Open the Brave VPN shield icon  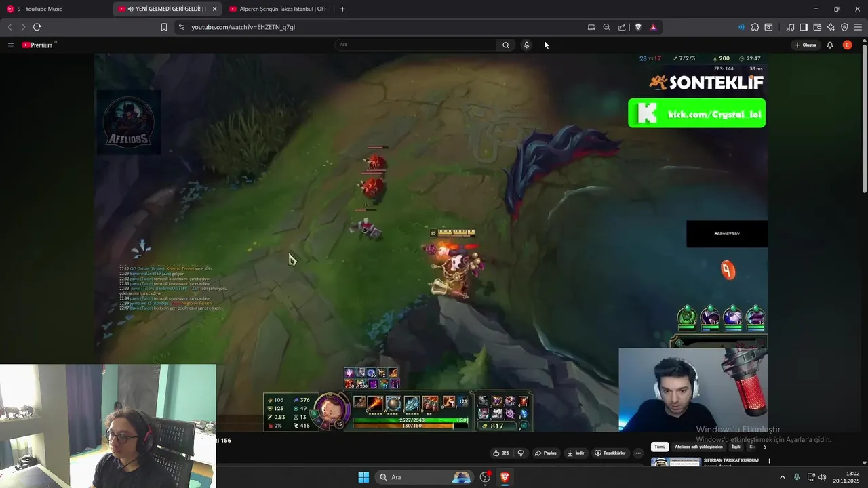(844, 27)
